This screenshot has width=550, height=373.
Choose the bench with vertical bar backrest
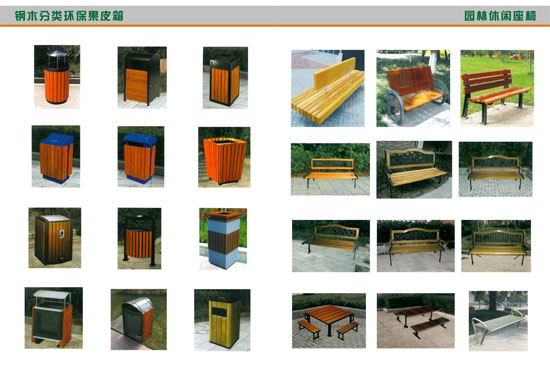[x=496, y=246]
